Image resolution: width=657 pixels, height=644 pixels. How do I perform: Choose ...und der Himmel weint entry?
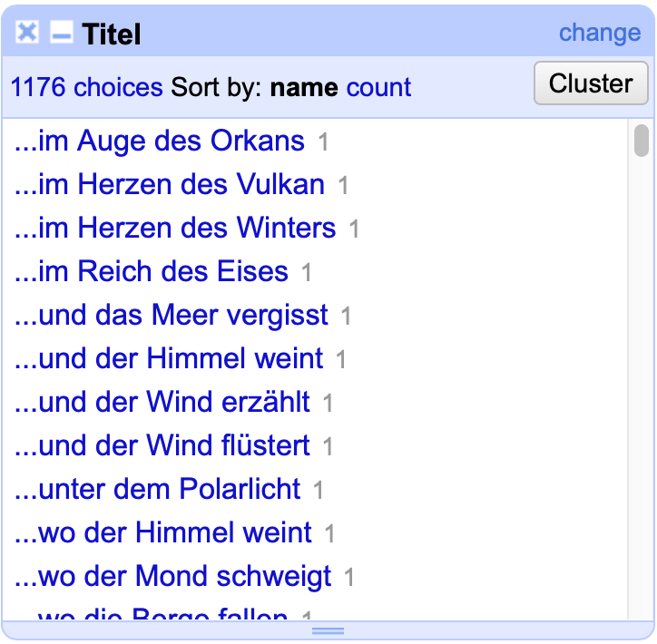pos(169,358)
